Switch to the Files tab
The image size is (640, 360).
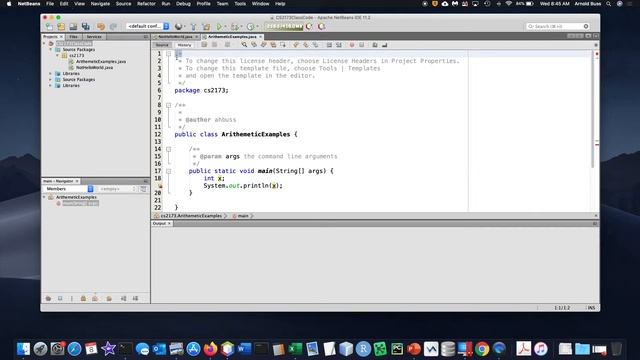point(73,37)
